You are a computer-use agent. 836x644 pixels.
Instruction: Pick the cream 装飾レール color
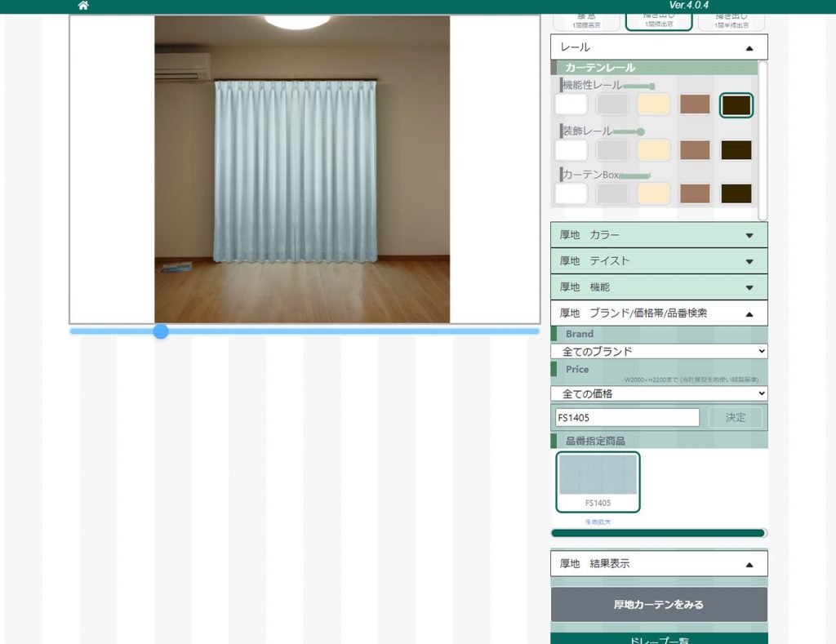pos(654,150)
